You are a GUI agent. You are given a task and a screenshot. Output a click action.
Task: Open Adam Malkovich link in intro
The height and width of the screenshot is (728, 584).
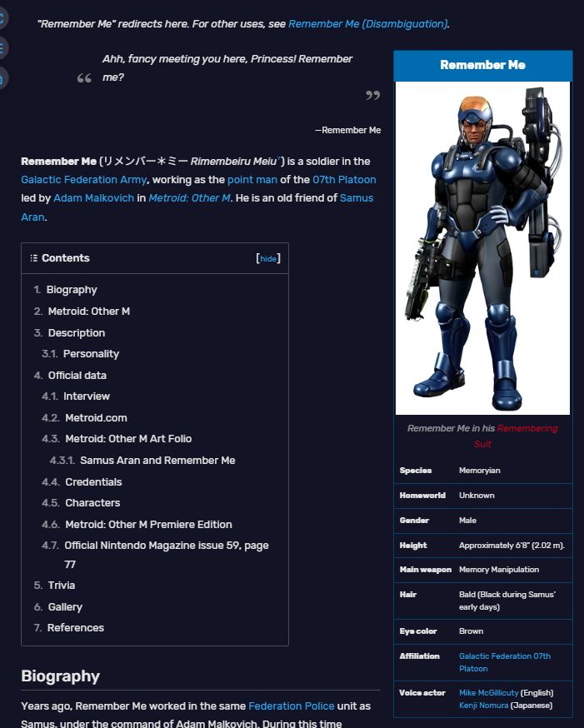94,197
